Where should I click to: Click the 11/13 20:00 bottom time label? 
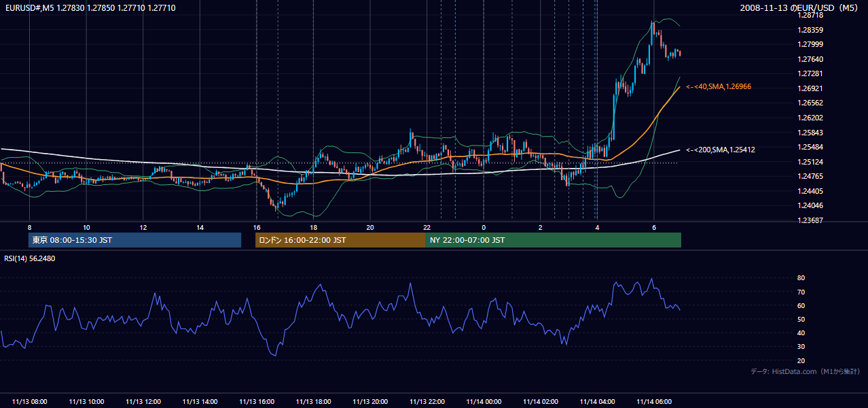coord(370,402)
